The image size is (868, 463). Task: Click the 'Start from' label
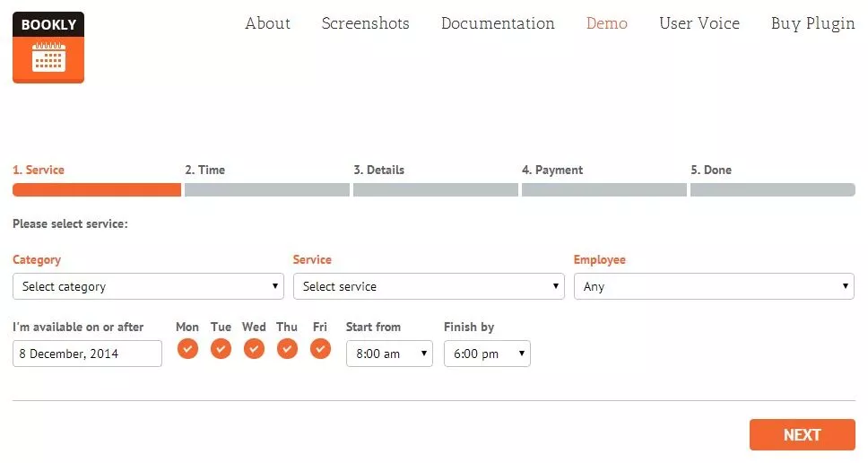point(373,327)
